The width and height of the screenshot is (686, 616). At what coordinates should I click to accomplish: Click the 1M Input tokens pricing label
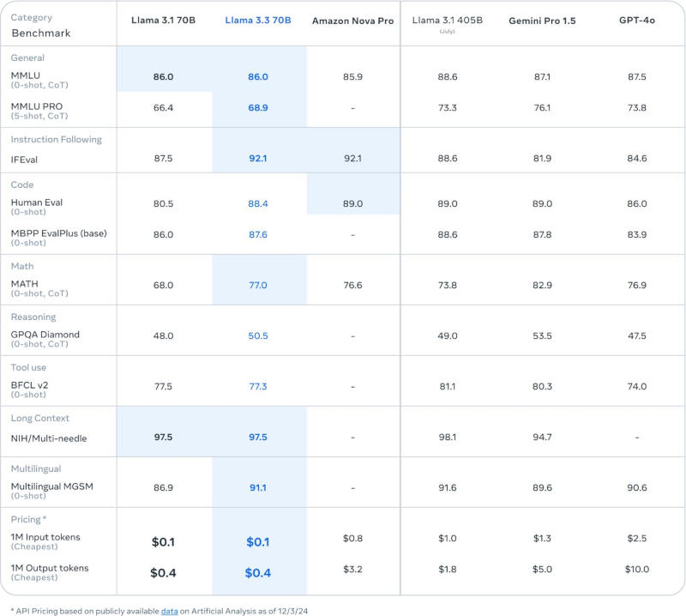point(45,537)
